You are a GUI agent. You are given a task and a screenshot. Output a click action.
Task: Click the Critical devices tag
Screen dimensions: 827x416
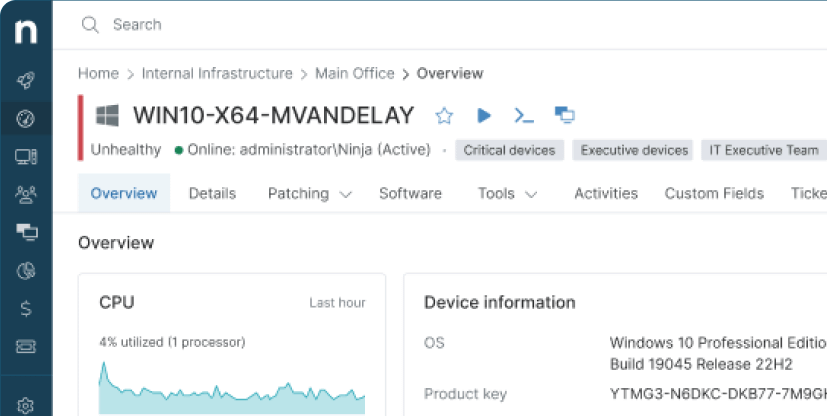[509, 150]
